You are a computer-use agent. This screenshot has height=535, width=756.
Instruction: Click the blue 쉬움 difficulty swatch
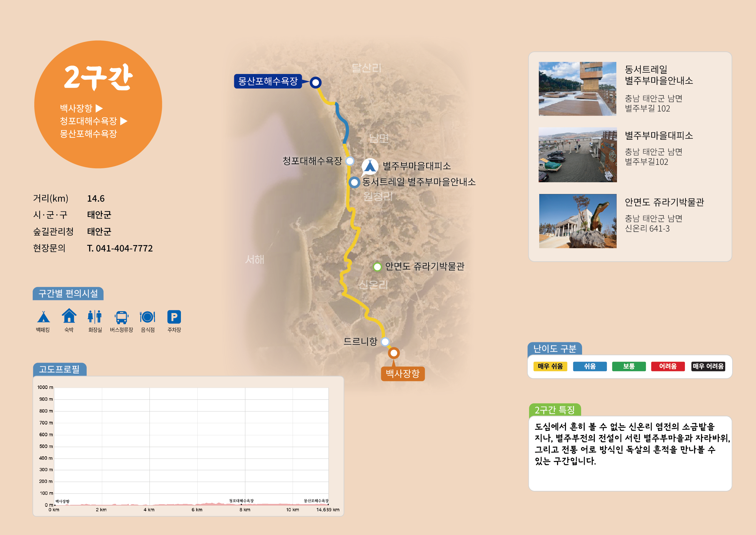(590, 366)
